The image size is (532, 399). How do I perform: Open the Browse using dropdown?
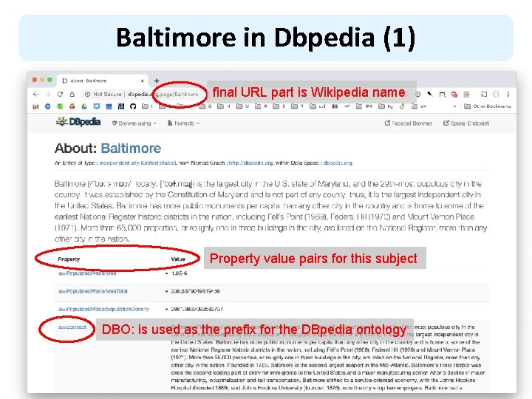point(134,123)
